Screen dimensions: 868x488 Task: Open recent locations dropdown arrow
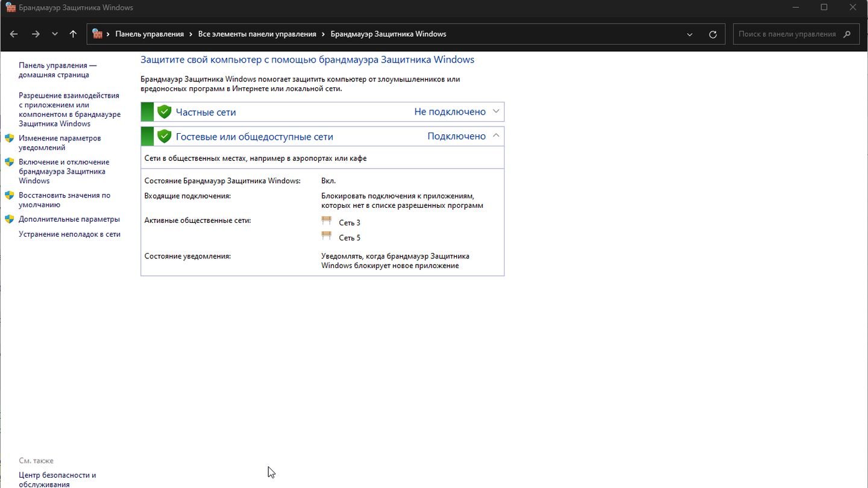coord(55,34)
